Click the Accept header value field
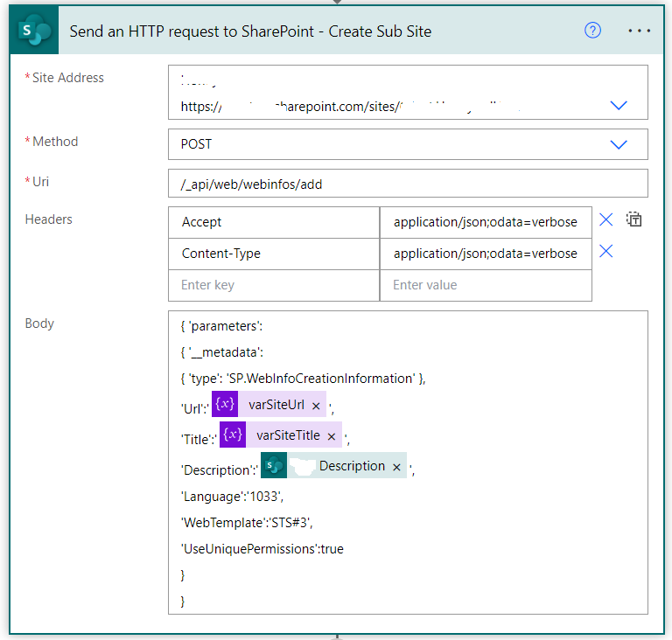672x640 pixels. (x=486, y=222)
